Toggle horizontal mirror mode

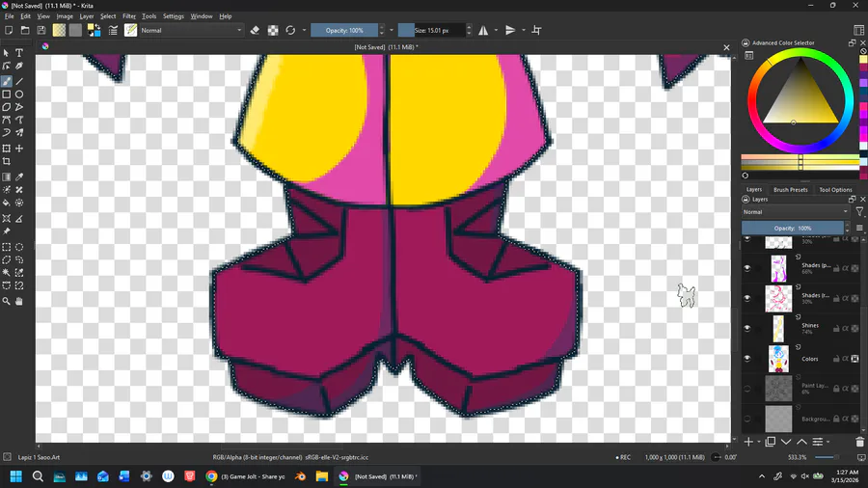(483, 31)
